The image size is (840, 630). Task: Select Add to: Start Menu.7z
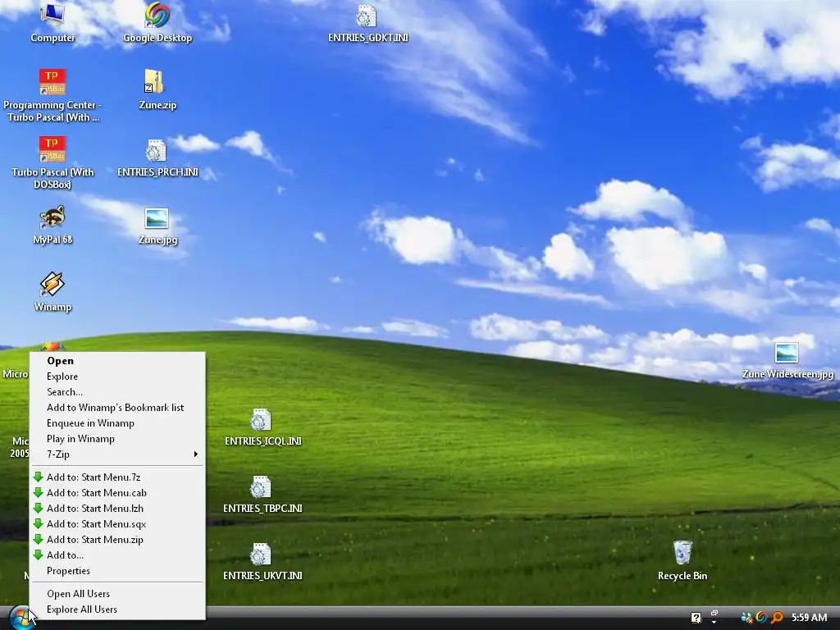[x=117, y=477]
